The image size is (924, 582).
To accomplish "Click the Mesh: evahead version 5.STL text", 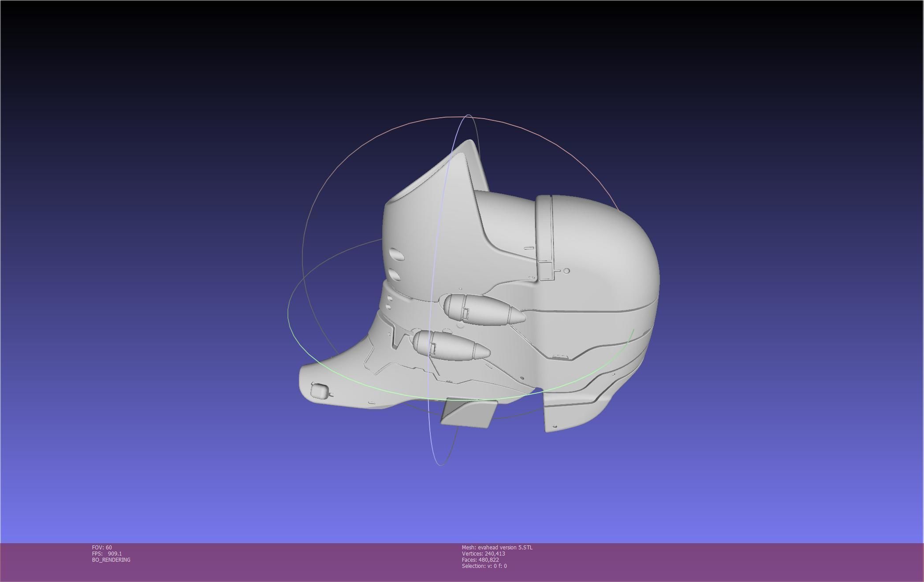I will click(497, 547).
